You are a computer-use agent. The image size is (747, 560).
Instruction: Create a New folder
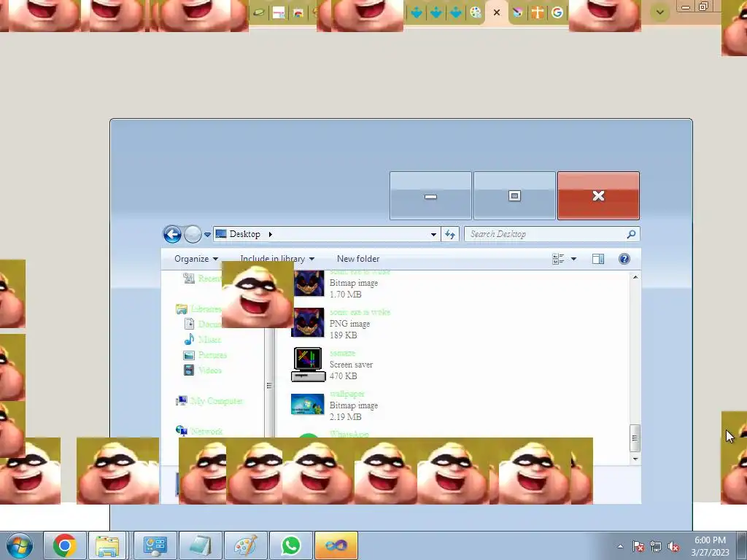coord(357,259)
